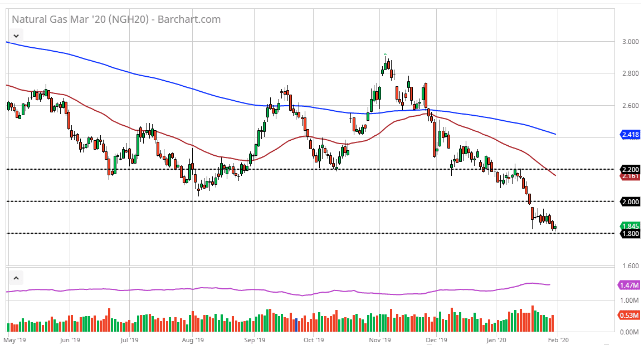Select the 1.800 horizontal level price tag
Viewport: 644px width, 345px height.
click(x=631, y=233)
